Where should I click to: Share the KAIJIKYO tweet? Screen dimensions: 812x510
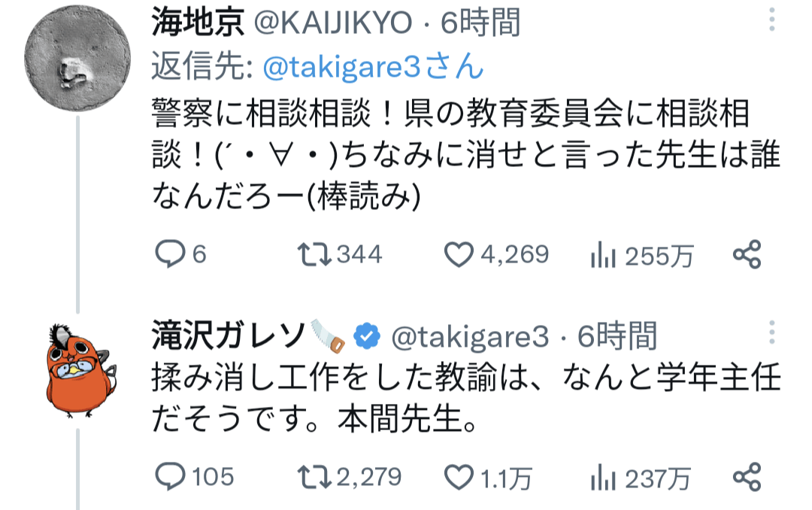(747, 256)
